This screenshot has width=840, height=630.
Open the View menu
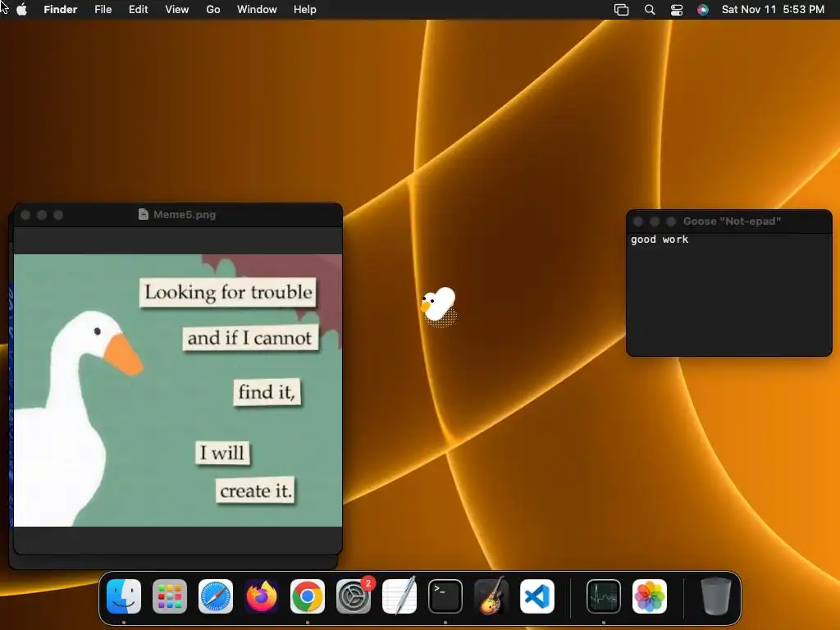click(177, 9)
